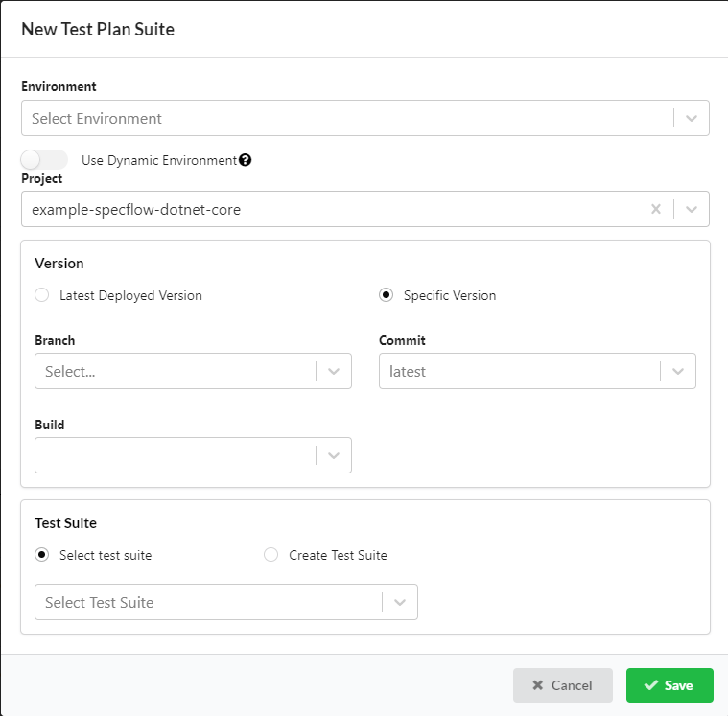This screenshot has width=728, height=716.
Task: Open the Select Test Suite dropdown chevron
Action: (400, 602)
